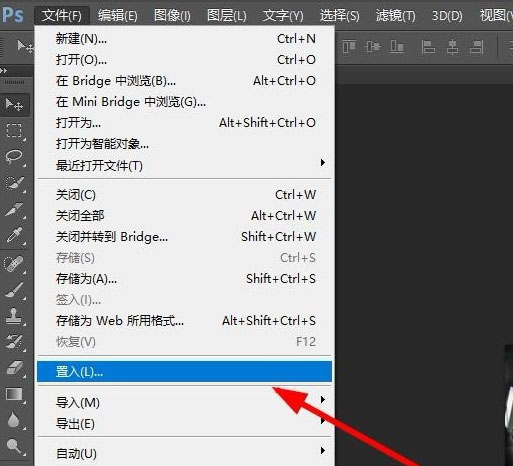Choose 打开(O)... from File menu
The height and width of the screenshot is (466, 513).
[x=184, y=60]
